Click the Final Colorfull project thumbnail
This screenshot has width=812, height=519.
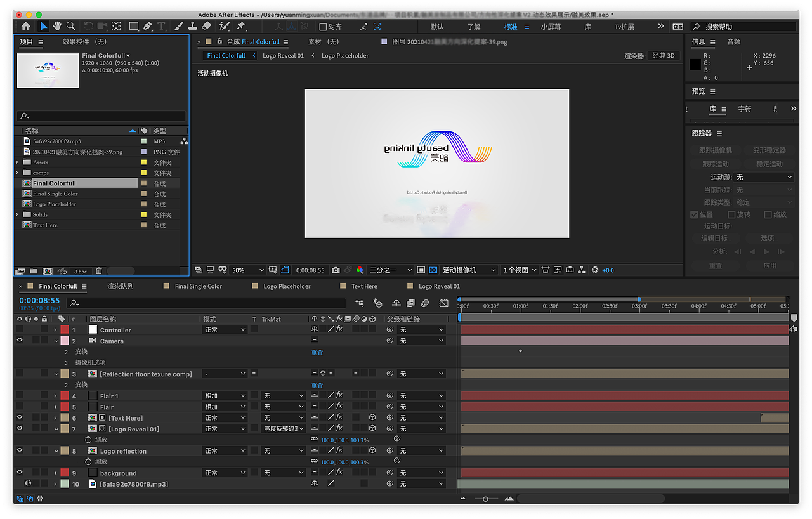coord(48,70)
